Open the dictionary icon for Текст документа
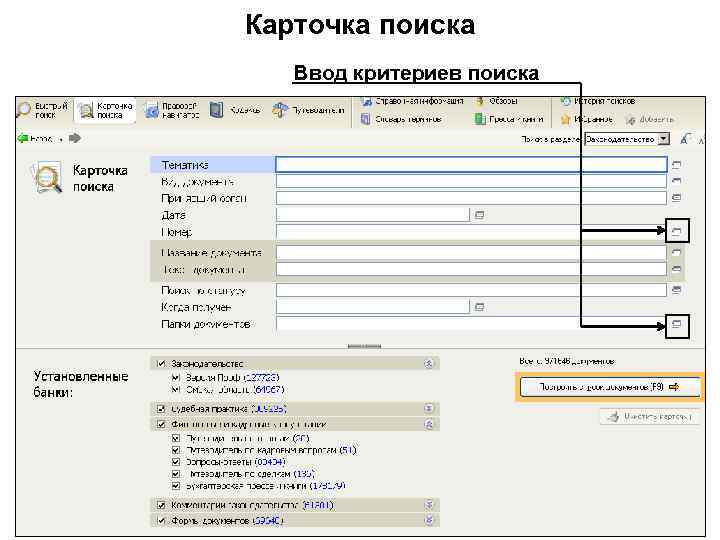This screenshot has width=720, height=540. pos(676,269)
